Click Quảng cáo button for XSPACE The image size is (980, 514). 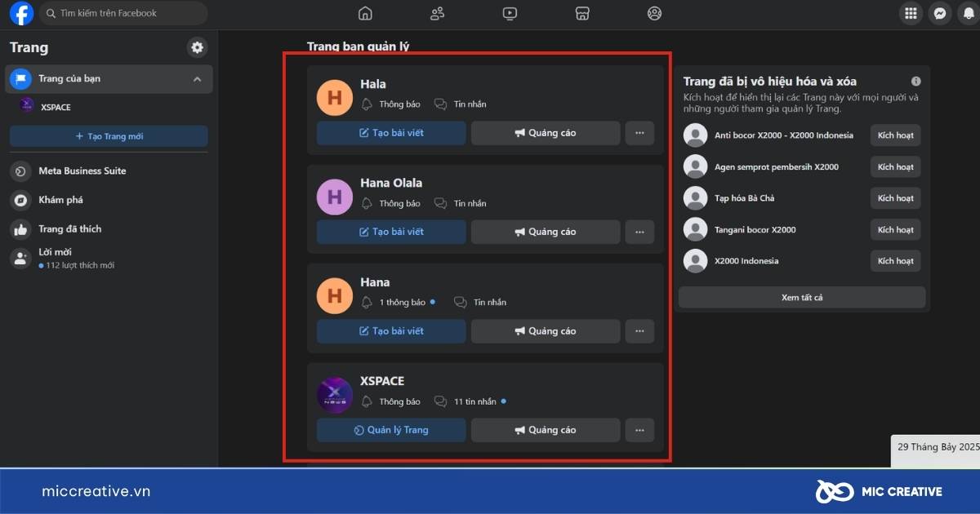pyautogui.click(x=546, y=430)
